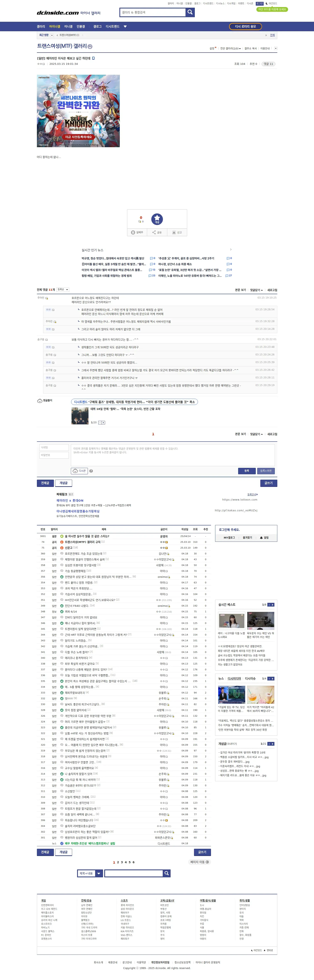Expand the 최근 방문 dropdown arrow

coord(52,35)
